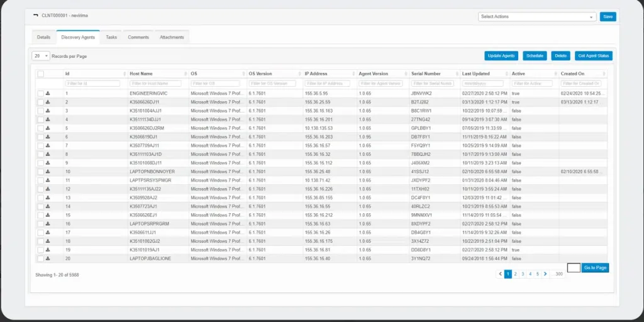Click download icon for row K3506619DJ1
The height and width of the screenshot is (322, 644).
pyautogui.click(x=48, y=136)
